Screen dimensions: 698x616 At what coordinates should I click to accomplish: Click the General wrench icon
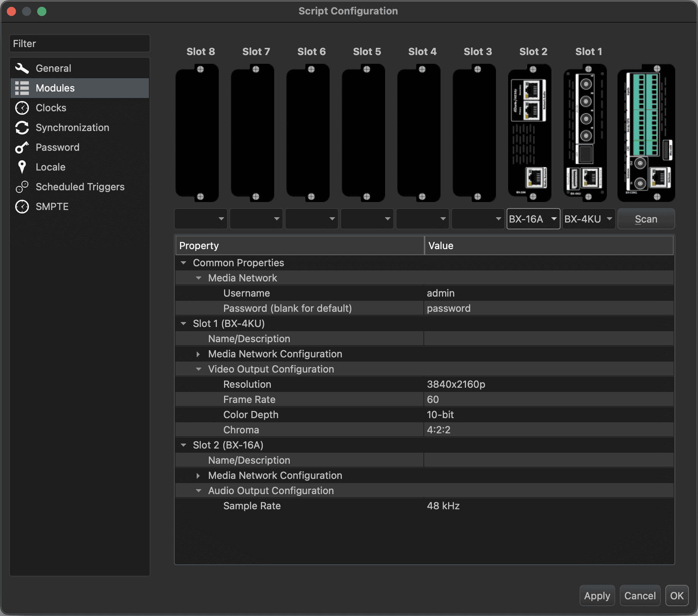tap(22, 68)
